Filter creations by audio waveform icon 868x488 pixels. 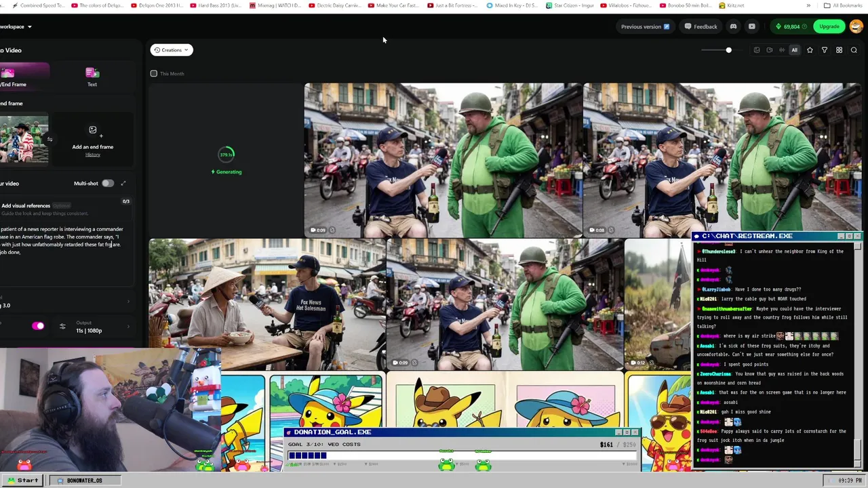click(x=781, y=50)
